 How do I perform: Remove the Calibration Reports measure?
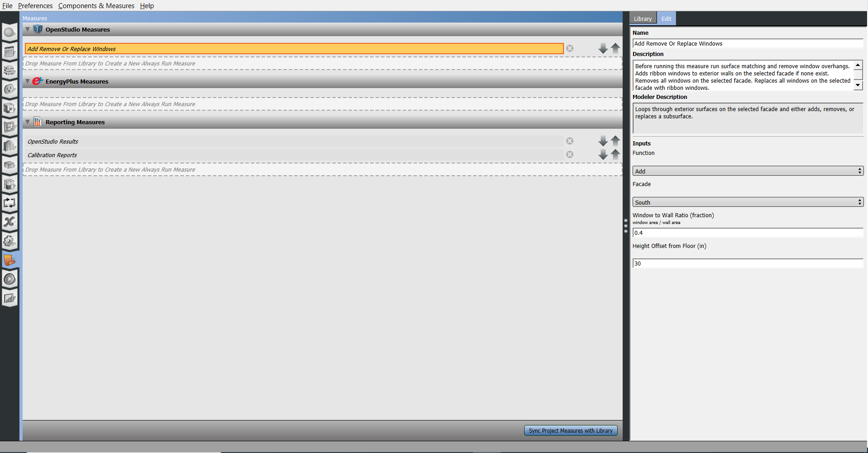(570, 154)
